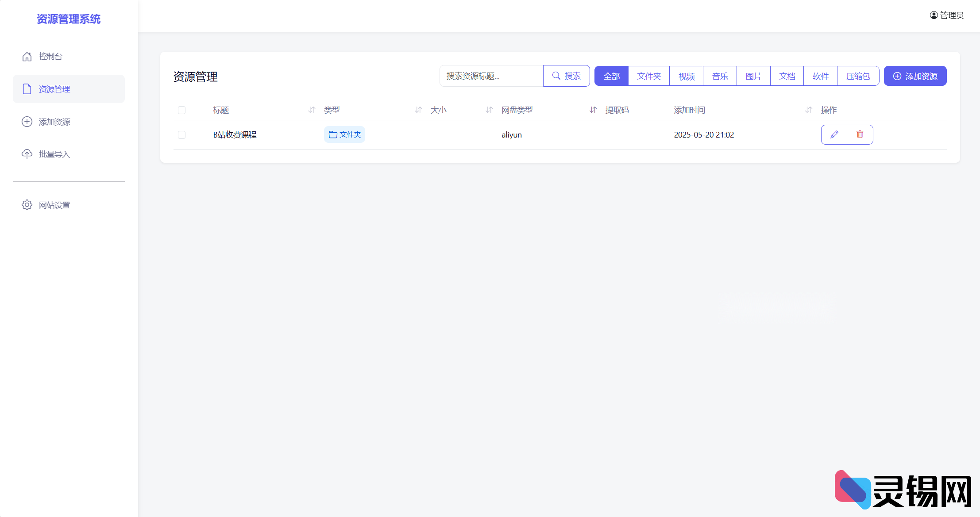This screenshot has height=517, width=980.
Task: Click the blue 添加资源 button
Action: [915, 76]
